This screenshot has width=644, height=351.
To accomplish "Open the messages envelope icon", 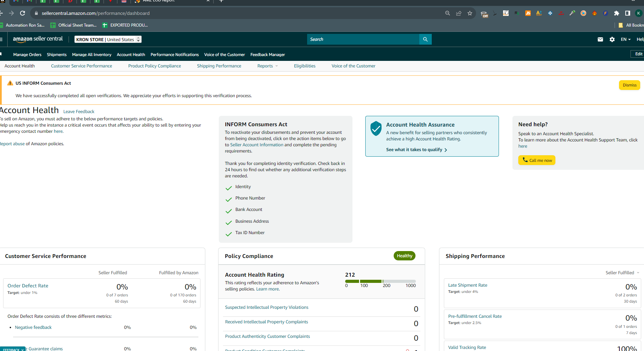I will [600, 39].
